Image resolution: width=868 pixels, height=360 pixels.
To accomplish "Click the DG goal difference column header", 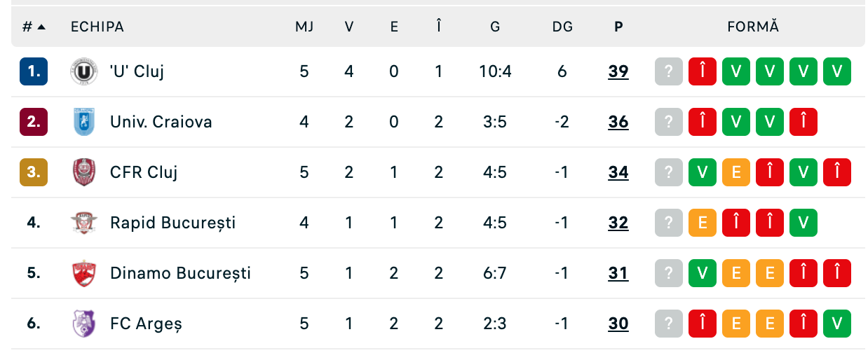I will pos(562,27).
